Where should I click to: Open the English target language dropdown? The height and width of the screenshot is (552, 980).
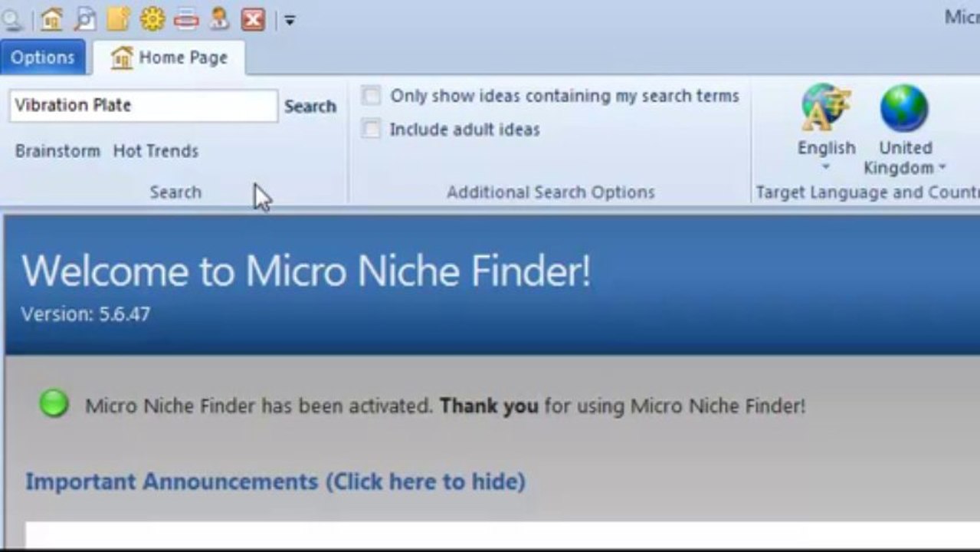click(826, 156)
